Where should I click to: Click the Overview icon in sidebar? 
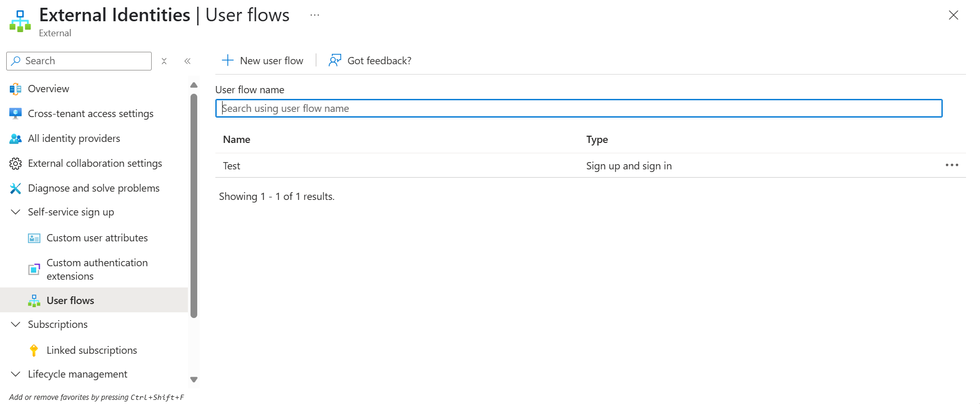coord(16,89)
